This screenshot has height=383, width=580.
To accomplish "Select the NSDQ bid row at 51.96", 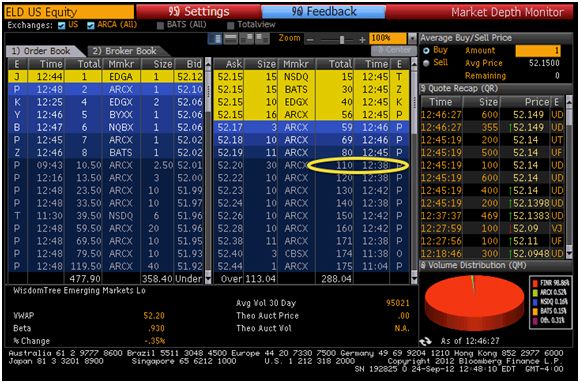I will (106, 216).
